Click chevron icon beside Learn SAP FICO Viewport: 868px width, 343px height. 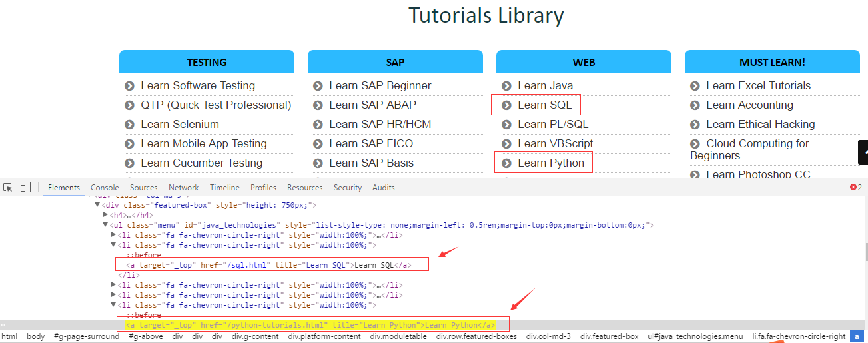pos(318,144)
